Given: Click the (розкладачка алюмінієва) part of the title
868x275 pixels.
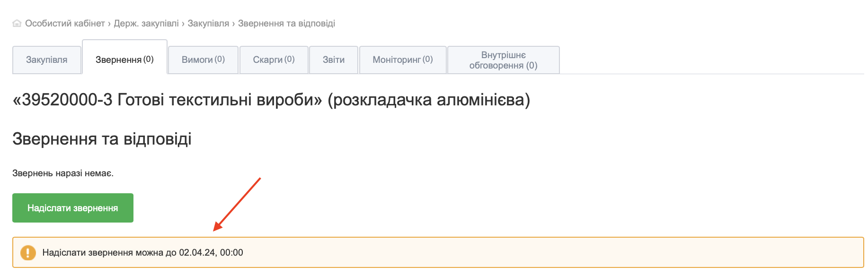Looking at the screenshot, I should (x=428, y=100).
